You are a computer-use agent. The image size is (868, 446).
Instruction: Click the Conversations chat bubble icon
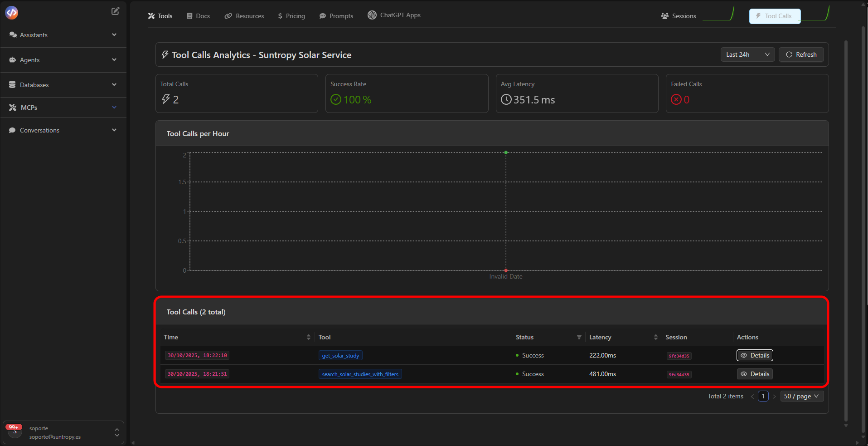(13, 130)
